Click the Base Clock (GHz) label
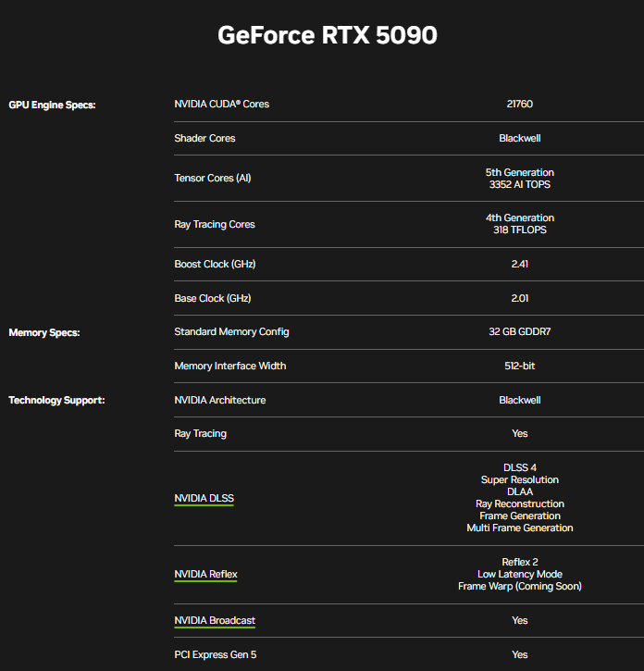 [213, 298]
